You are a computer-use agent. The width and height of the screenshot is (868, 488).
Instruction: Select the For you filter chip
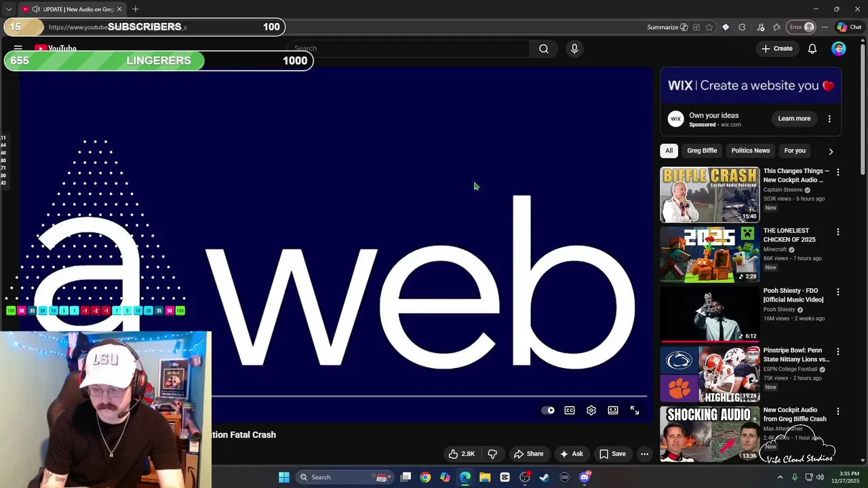click(x=795, y=151)
